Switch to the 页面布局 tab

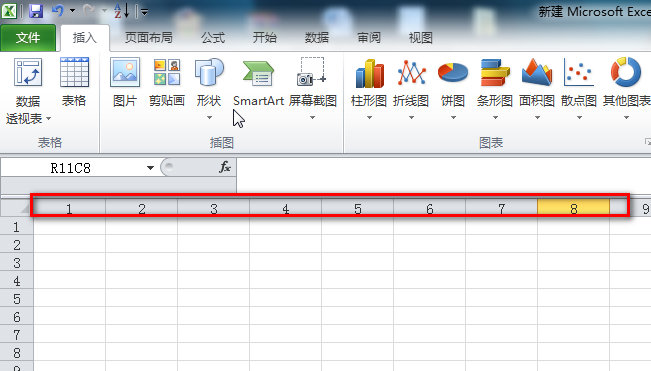149,38
